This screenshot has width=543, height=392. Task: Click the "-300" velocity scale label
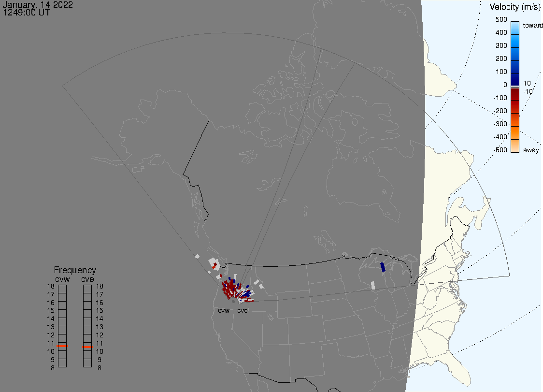500,124
